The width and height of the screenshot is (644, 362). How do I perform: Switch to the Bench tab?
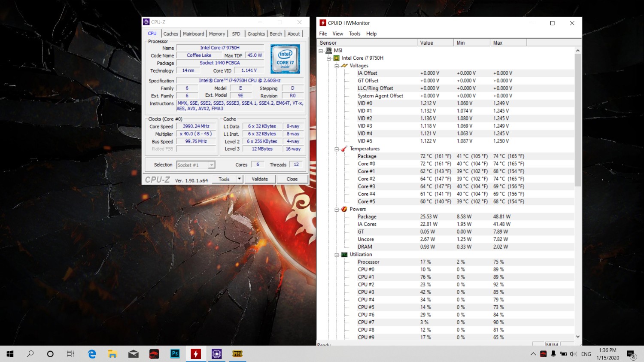tap(276, 33)
